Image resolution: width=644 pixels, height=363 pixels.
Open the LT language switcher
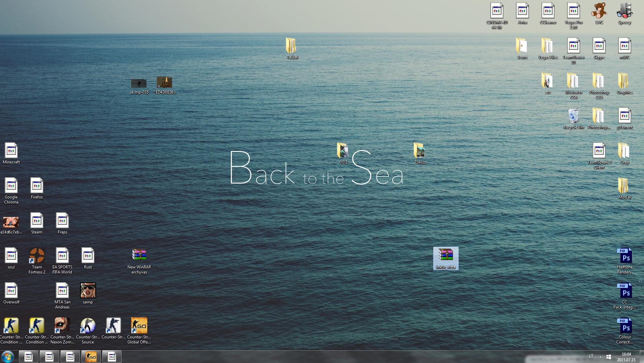pos(591,356)
